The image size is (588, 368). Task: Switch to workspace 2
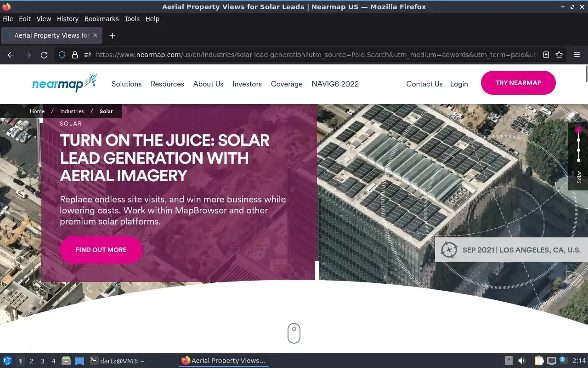31,361
